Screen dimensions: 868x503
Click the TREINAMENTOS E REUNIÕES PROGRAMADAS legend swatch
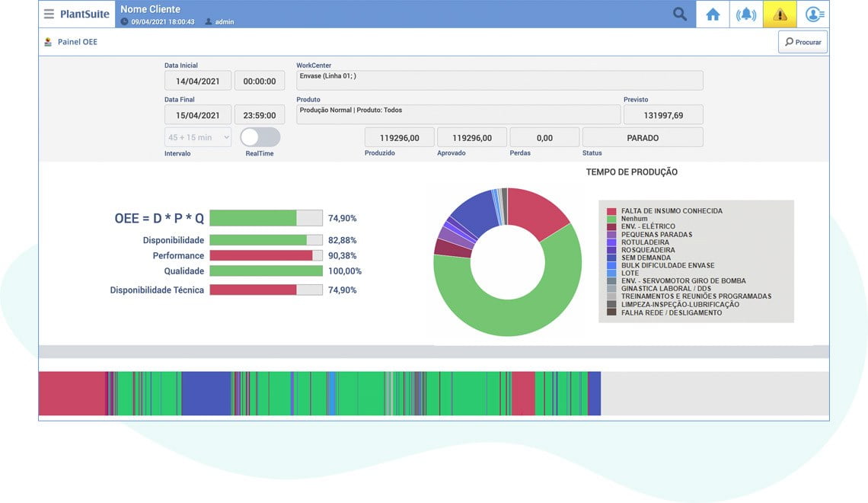click(611, 296)
